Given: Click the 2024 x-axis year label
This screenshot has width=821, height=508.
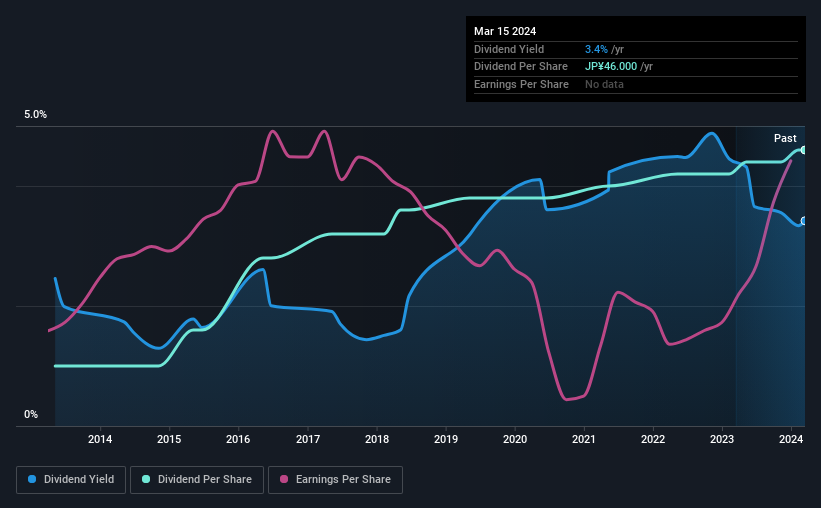Looking at the screenshot, I should pos(791,439).
